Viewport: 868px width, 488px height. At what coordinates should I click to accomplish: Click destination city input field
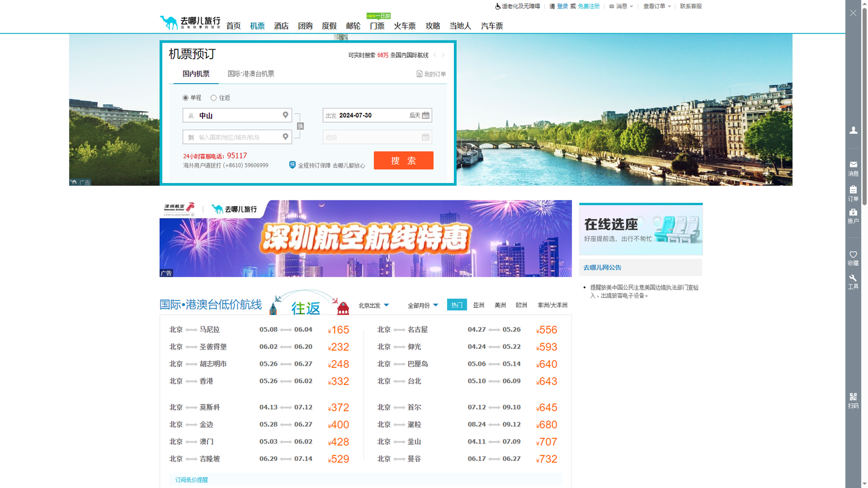237,137
